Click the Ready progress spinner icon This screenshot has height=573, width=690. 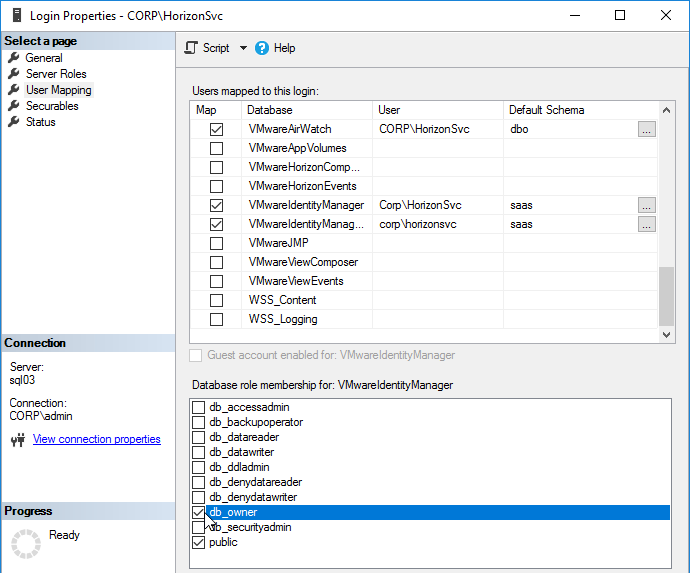click(x=26, y=544)
